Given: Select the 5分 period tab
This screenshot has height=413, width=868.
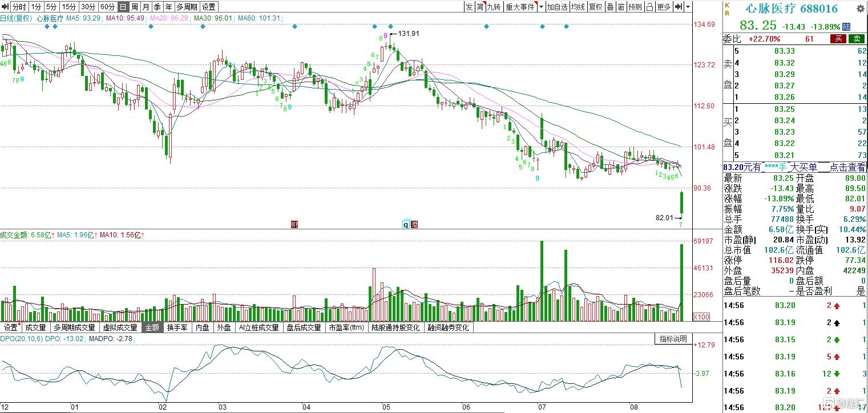Looking at the screenshot, I should click(x=51, y=7).
